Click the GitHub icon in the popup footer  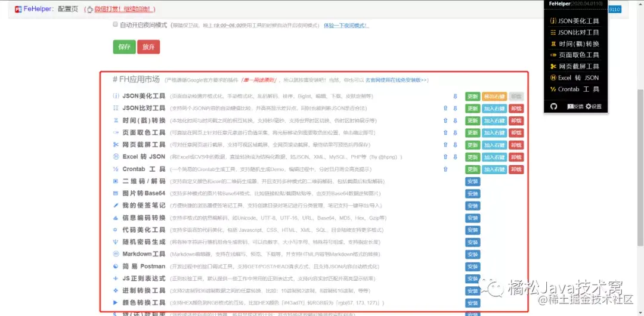553,107
